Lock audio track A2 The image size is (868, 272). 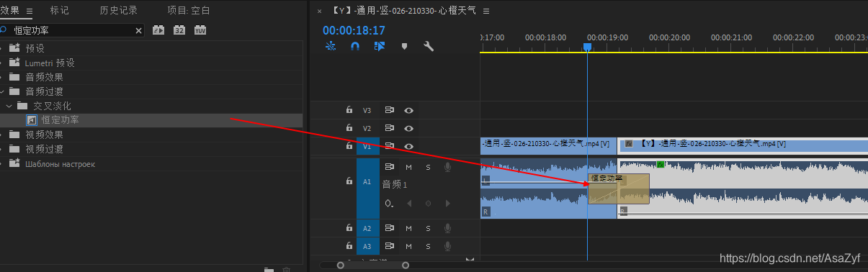coord(349,228)
